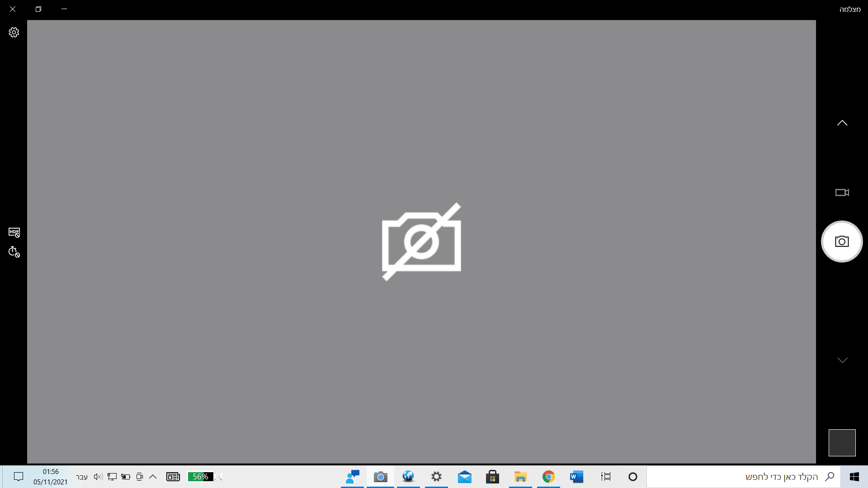Open File Explorer from the taskbar
Image resolution: width=868 pixels, height=488 pixels.
520,477
